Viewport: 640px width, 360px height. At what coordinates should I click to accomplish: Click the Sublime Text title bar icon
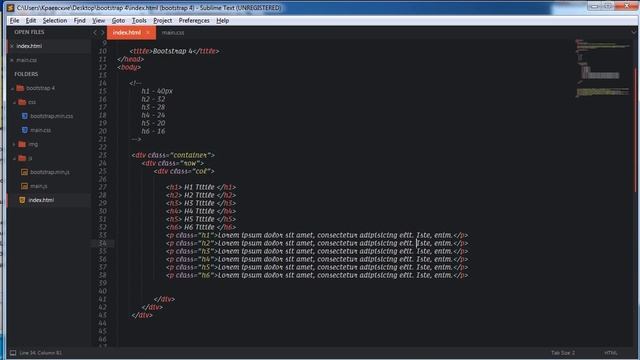point(11,8)
